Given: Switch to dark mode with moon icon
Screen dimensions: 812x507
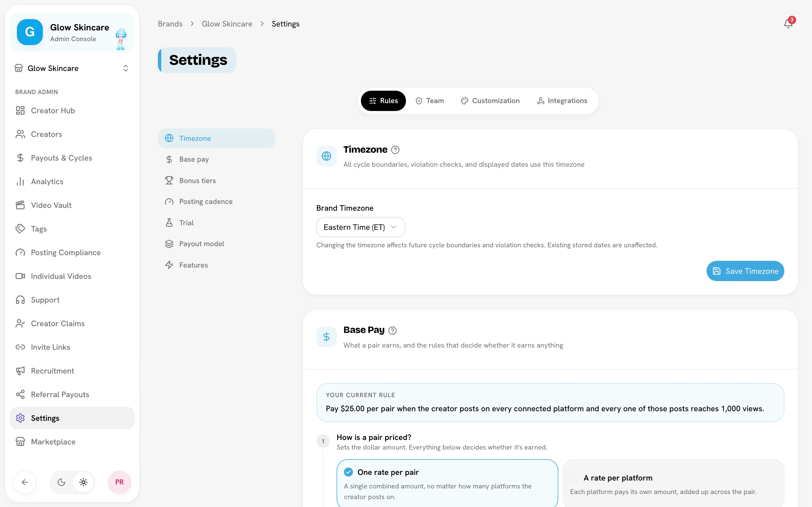Looking at the screenshot, I should click(x=61, y=482).
